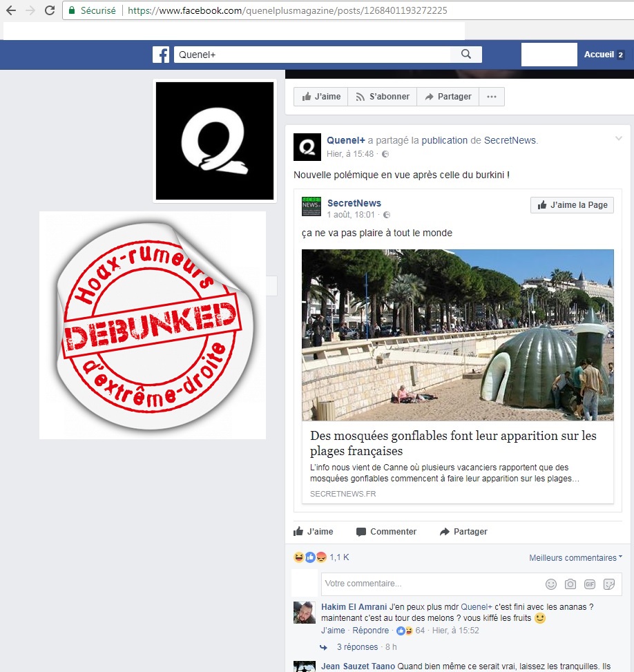This screenshot has height=672, width=634.
Task: Open the Quenel+ mention in Hakim's comment
Action: pyautogui.click(x=477, y=607)
